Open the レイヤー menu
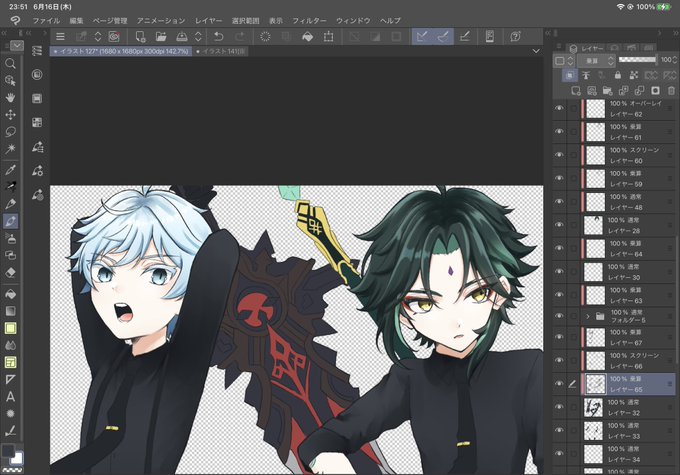The width and height of the screenshot is (680, 475). (208, 20)
